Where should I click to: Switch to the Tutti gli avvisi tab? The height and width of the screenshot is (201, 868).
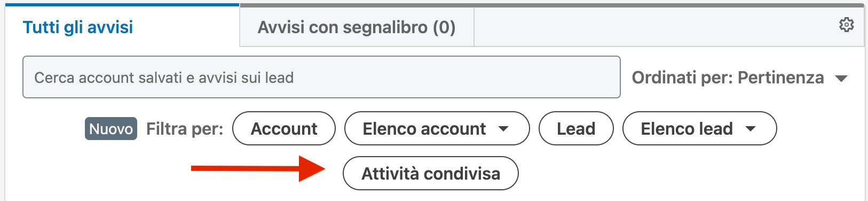pyautogui.click(x=78, y=27)
